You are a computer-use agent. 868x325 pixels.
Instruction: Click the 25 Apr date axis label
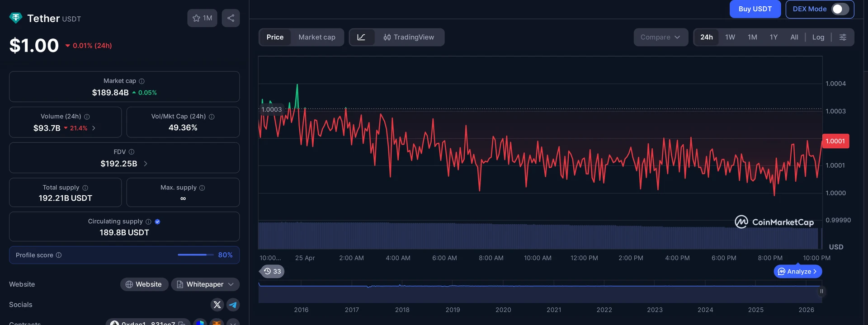(x=305, y=258)
